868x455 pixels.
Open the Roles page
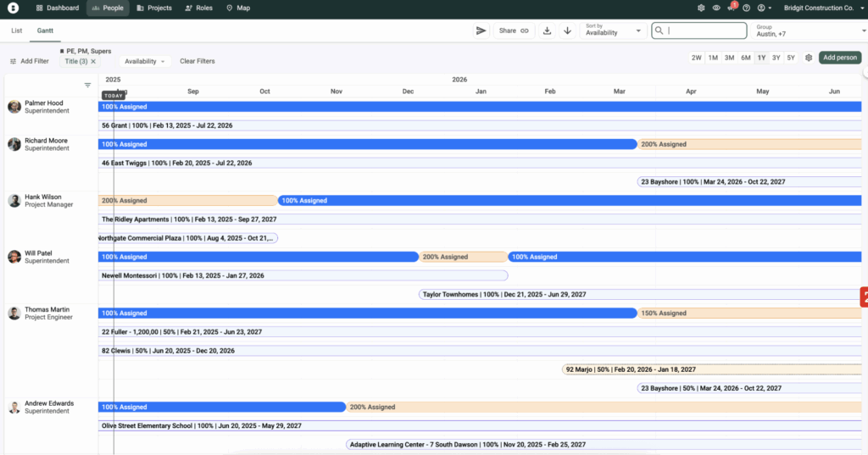(x=198, y=8)
